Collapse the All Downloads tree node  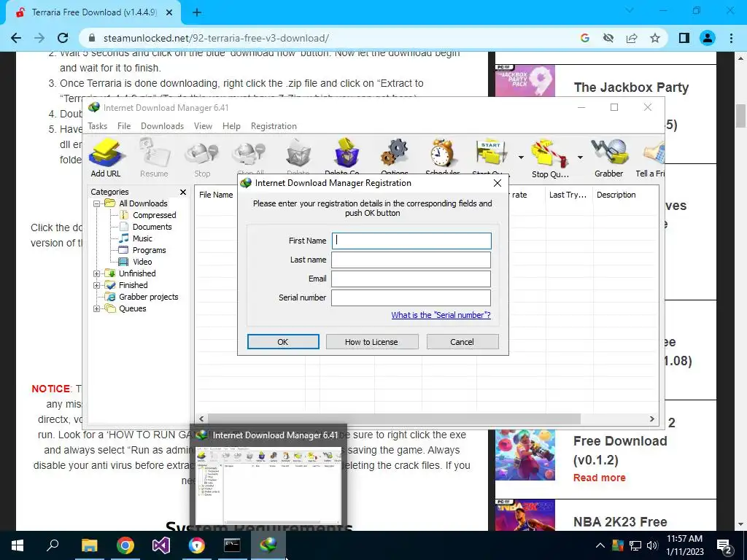pos(97,204)
